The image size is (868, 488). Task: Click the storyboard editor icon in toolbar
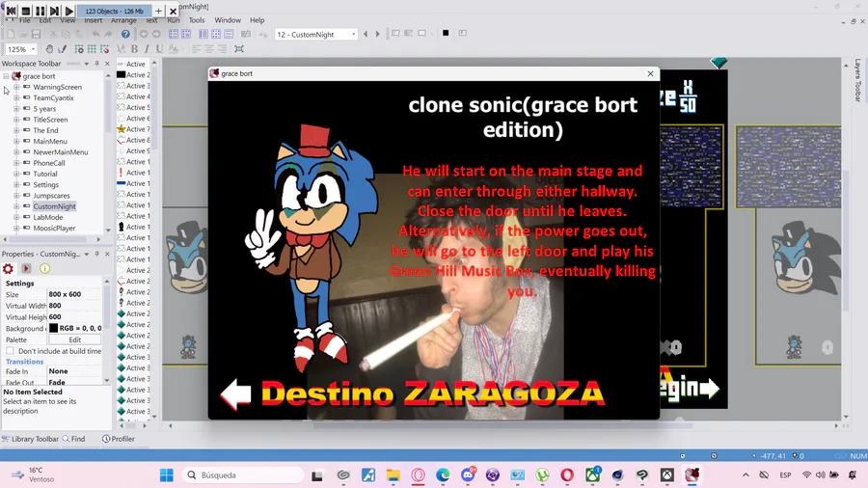174,35
